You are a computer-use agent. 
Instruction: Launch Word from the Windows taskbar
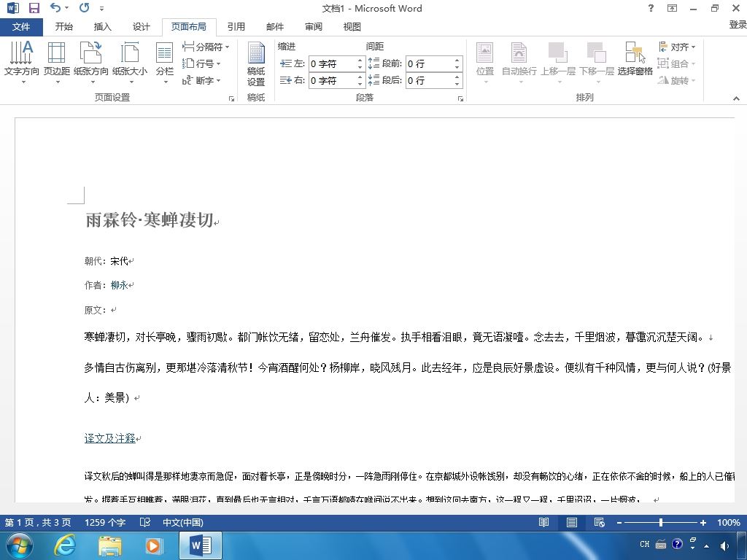[201, 545]
